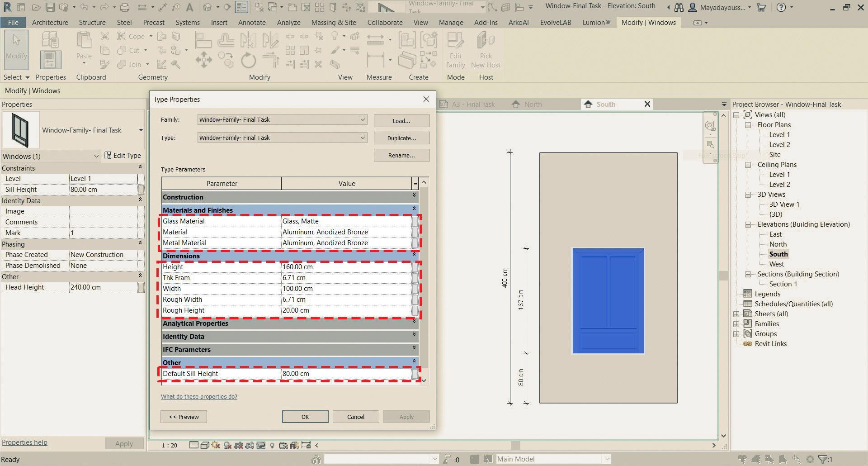This screenshot has width=868, height=466.
Task: Toggle Show Crop Region in view control bar
Action: 250,445
